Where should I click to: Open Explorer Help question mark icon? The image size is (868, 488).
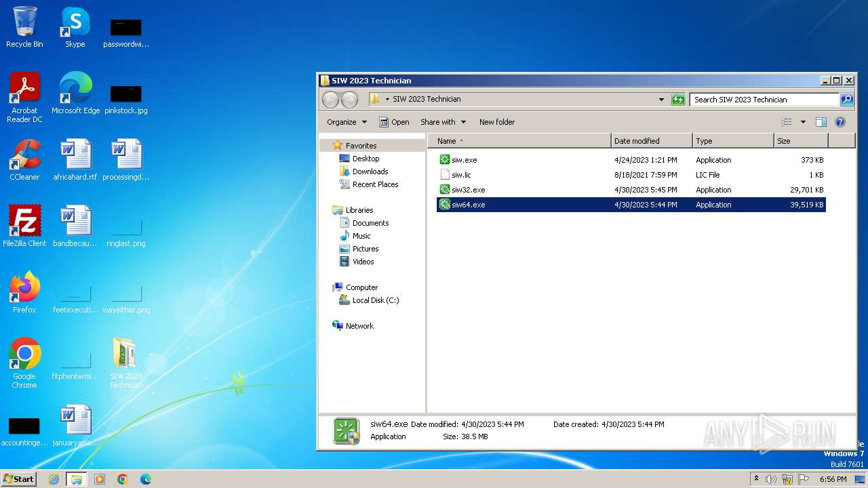click(840, 122)
